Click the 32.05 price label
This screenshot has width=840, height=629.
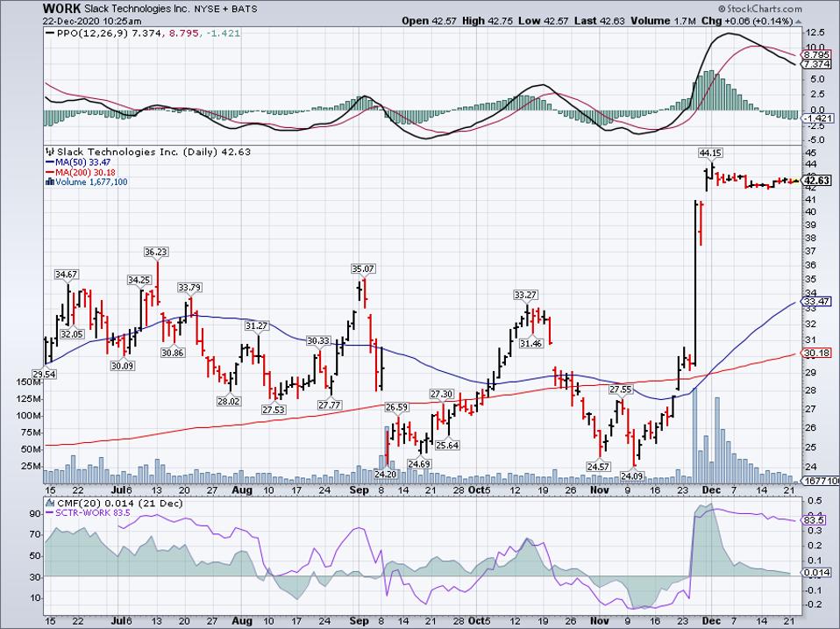(x=72, y=333)
